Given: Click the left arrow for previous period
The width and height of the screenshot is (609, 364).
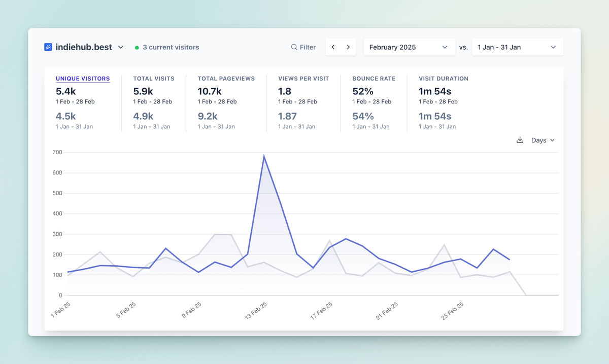Looking at the screenshot, I should 333,47.
